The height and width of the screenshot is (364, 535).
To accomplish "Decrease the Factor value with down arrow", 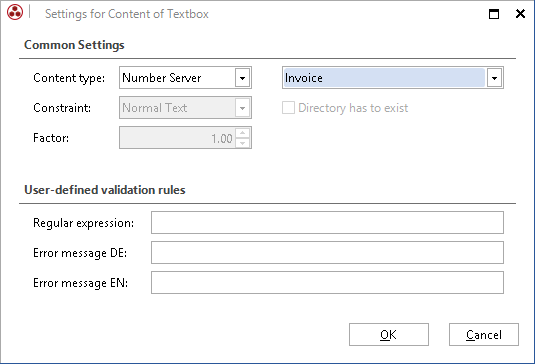I will (242, 143).
